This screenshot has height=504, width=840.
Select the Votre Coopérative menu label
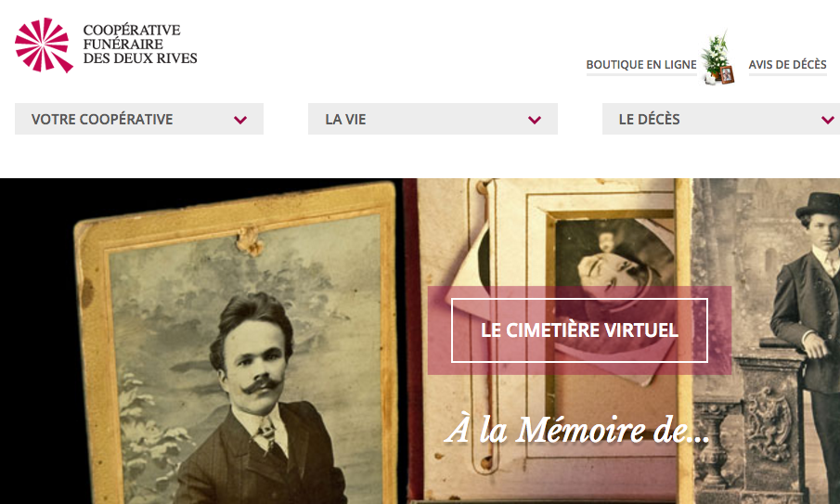(102, 119)
